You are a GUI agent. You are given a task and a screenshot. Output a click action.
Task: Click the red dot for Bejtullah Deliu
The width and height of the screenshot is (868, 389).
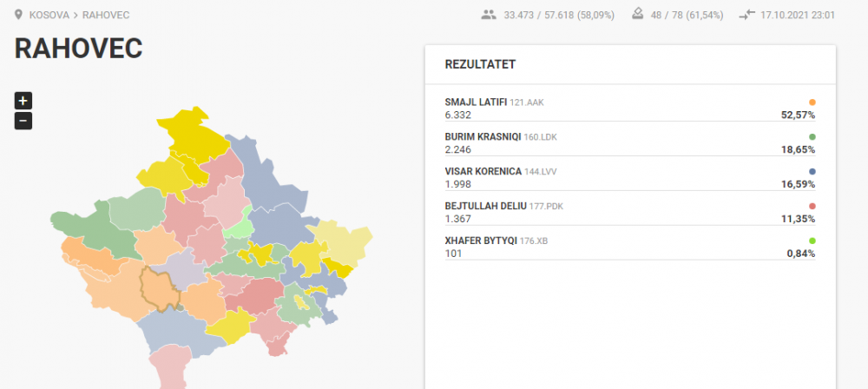(812, 206)
